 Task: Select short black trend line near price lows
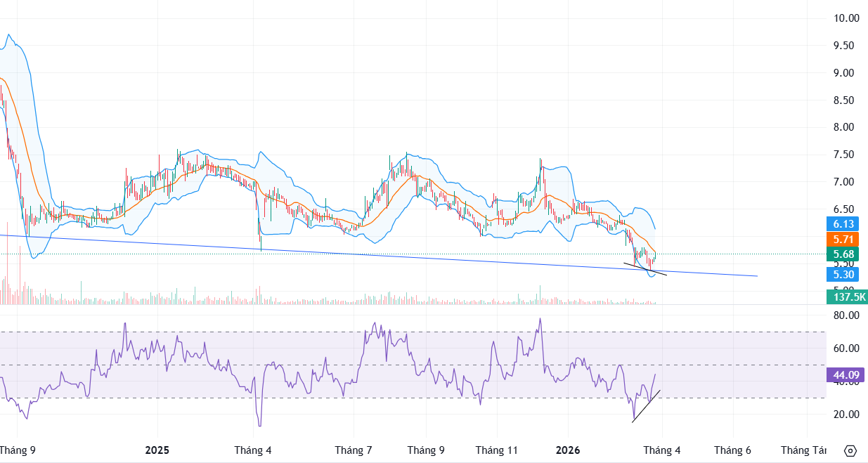(645, 269)
